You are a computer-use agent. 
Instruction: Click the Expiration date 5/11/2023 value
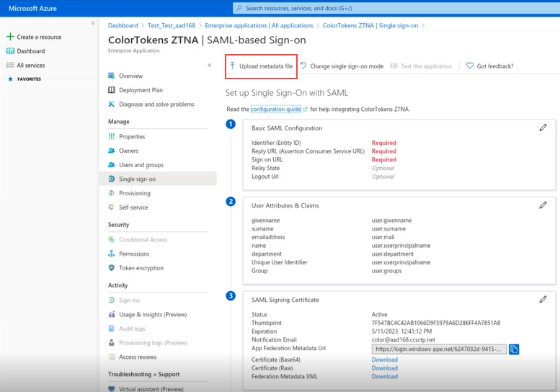click(401, 331)
